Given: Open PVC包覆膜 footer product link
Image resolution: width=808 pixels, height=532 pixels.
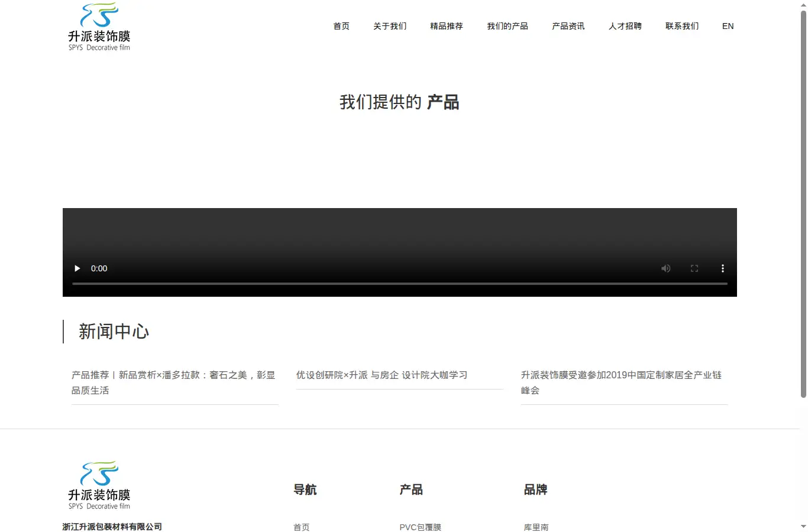Looking at the screenshot, I should (421, 527).
